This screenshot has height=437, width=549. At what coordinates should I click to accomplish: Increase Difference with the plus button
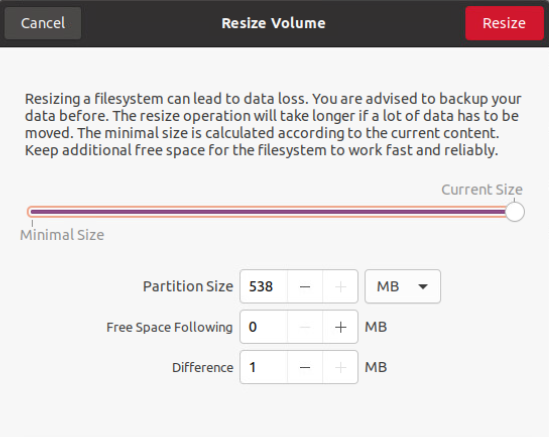coord(340,367)
